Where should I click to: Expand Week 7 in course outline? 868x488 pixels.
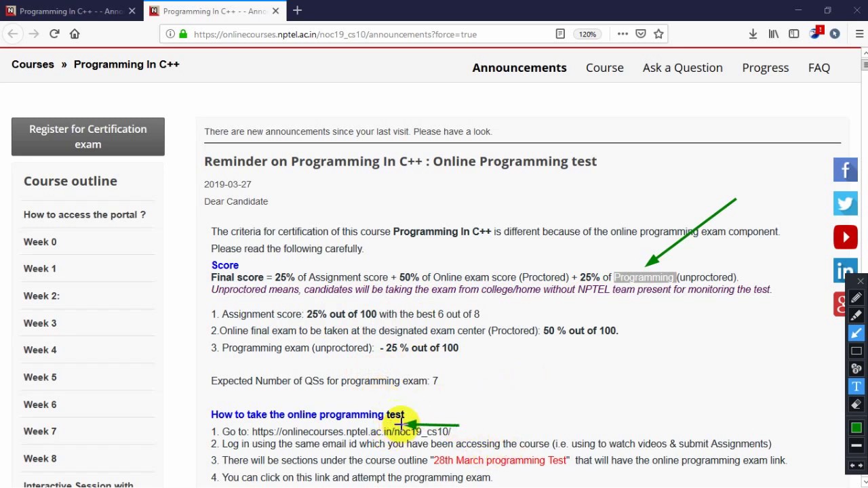coord(40,432)
